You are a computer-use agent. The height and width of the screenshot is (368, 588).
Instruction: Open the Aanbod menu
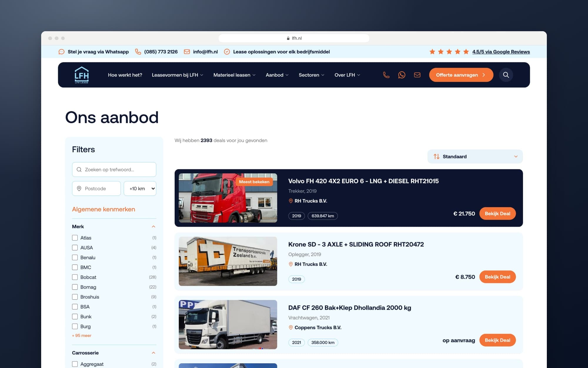277,75
